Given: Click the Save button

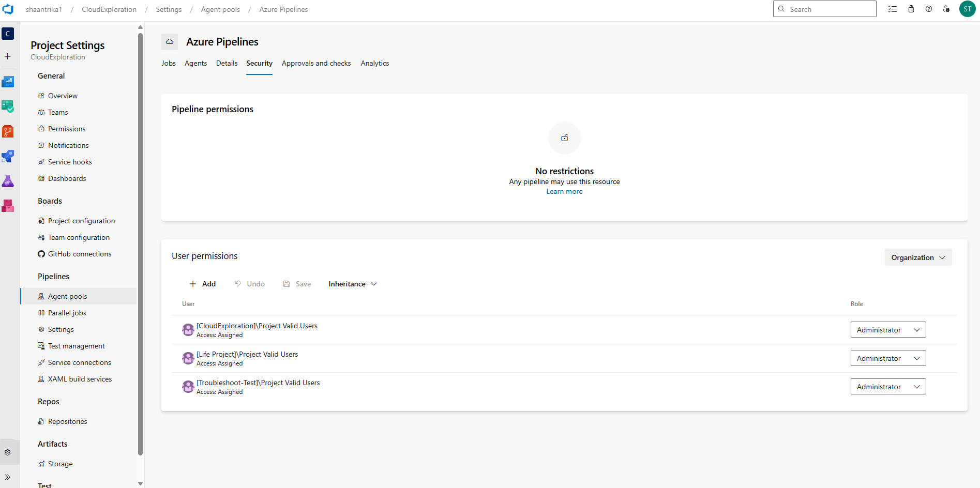Looking at the screenshot, I should click(297, 284).
